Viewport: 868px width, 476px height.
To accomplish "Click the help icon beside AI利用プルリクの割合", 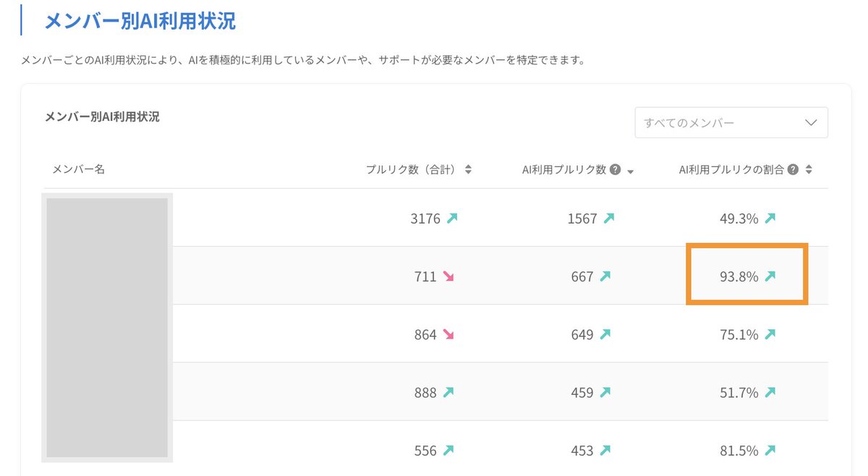I will 792,169.
